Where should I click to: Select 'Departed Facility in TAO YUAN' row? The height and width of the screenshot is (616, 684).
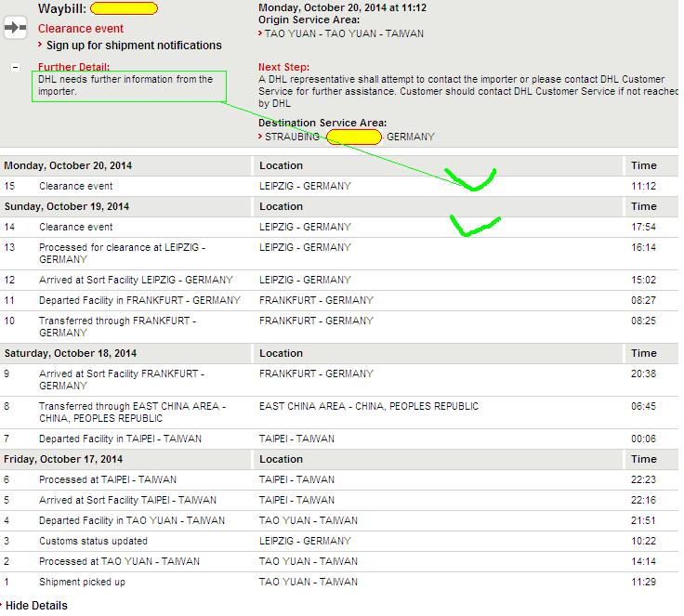click(x=339, y=521)
